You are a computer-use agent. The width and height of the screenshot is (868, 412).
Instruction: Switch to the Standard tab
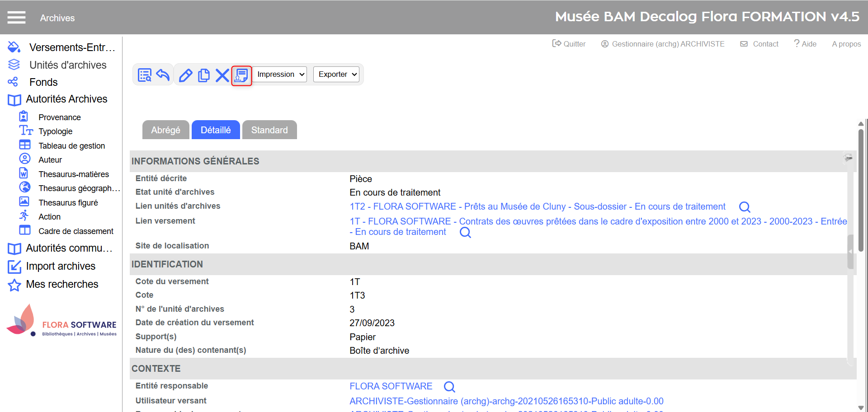[x=269, y=130]
